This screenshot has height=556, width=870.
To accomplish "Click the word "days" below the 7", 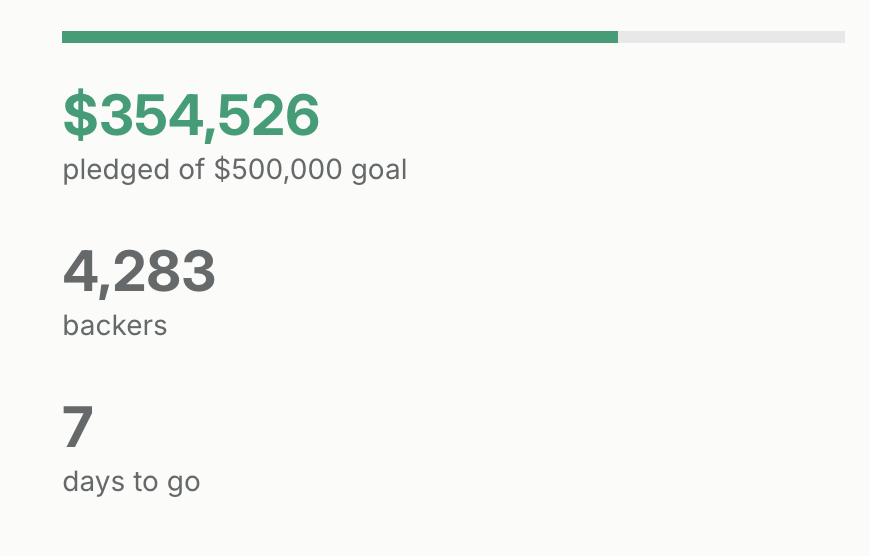I will point(95,482).
